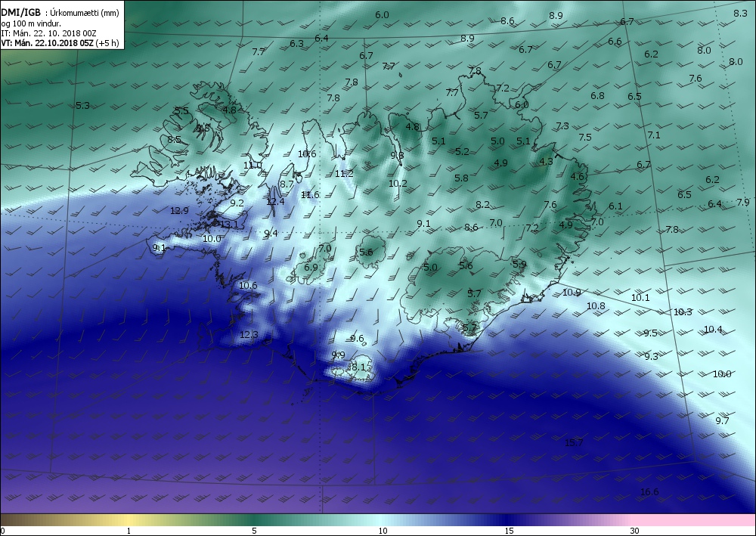The image size is (756, 536).
Task: Click the VT valid time 05Z (+5 h) line
Action: [x=60, y=43]
